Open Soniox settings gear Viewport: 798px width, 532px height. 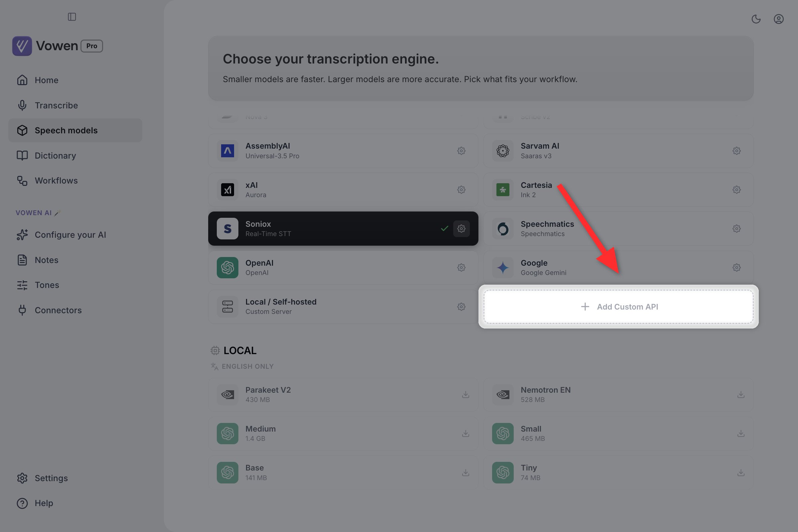tap(461, 229)
